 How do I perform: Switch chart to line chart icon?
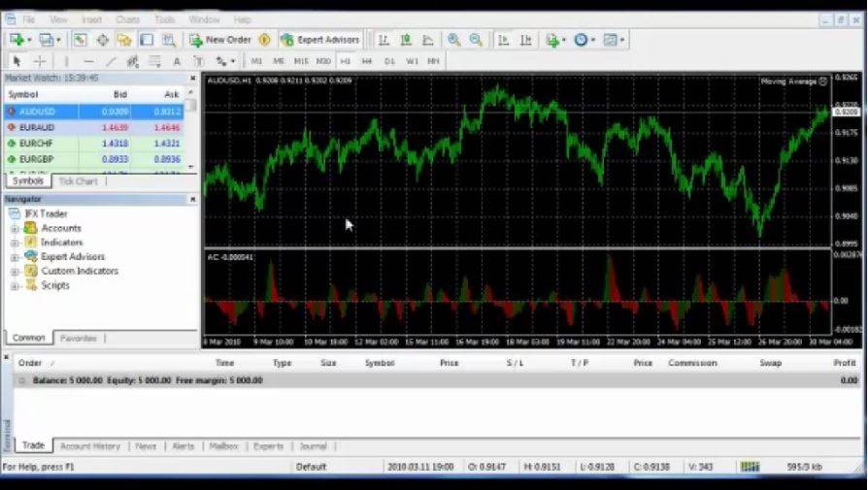click(x=428, y=40)
